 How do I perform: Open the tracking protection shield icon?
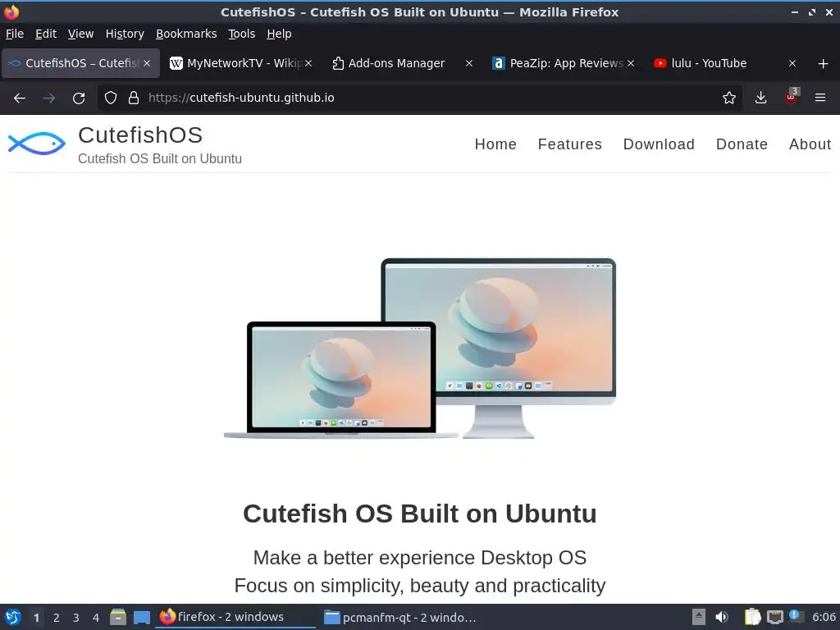click(x=111, y=98)
